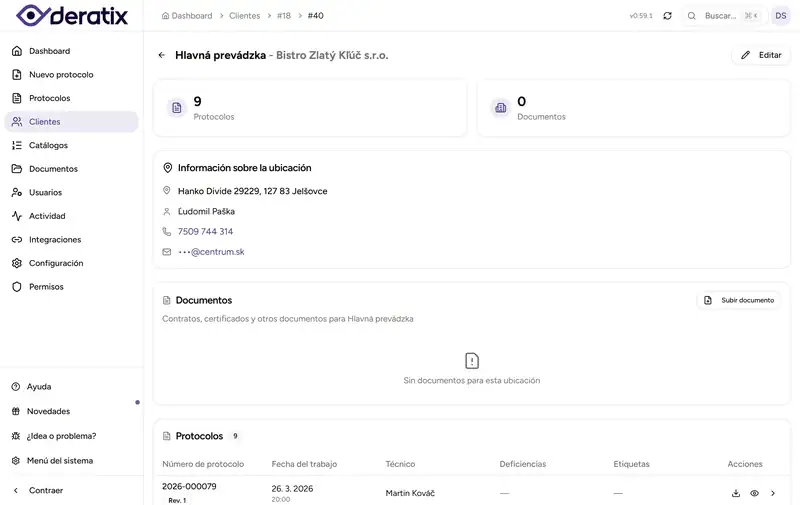This screenshot has width=800, height=505.
Task: Click the Actividad pulse icon
Action: (x=17, y=216)
